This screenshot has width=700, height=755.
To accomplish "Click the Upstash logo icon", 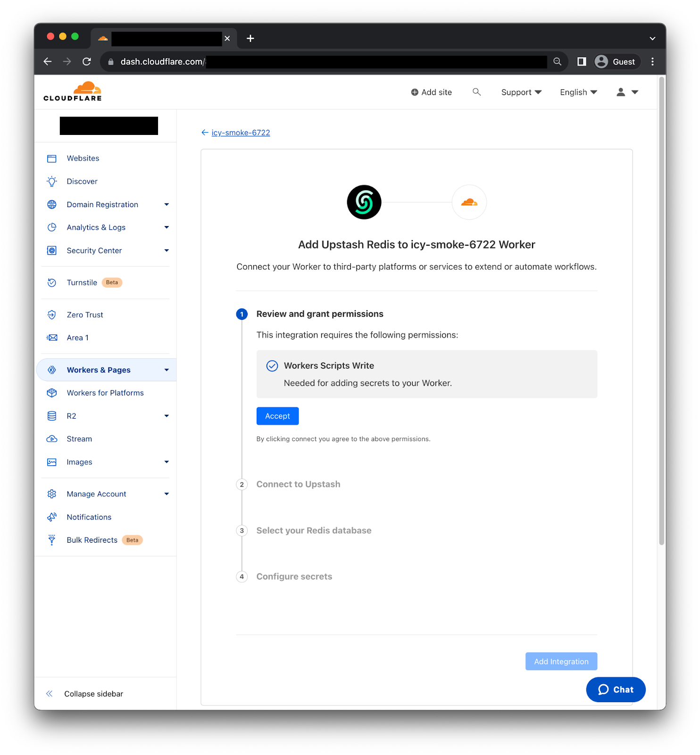I will pyautogui.click(x=364, y=202).
